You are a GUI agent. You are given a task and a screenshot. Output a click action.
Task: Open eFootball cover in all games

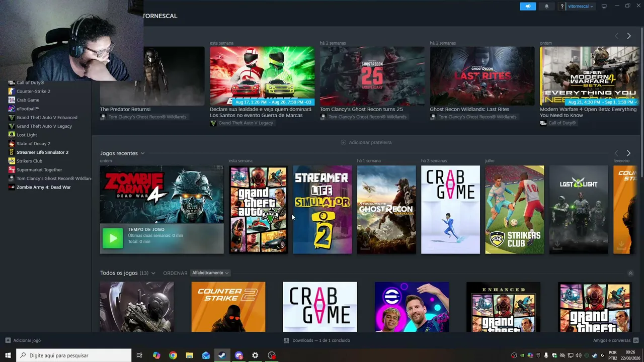click(412, 307)
